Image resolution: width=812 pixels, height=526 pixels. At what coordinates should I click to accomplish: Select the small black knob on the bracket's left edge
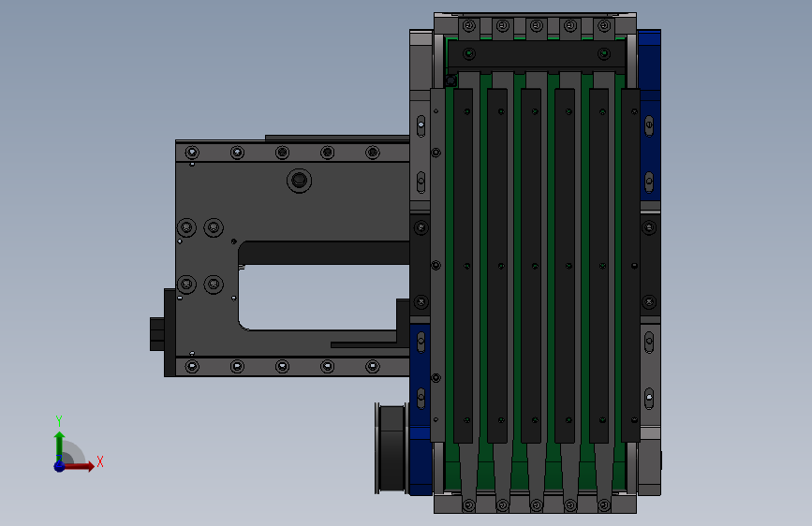157,334
